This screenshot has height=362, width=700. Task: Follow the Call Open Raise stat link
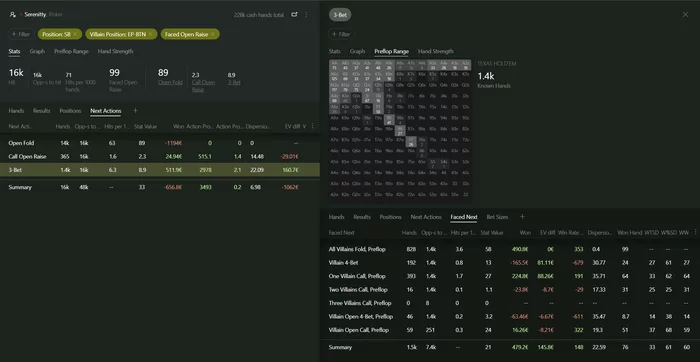(203, 86)
